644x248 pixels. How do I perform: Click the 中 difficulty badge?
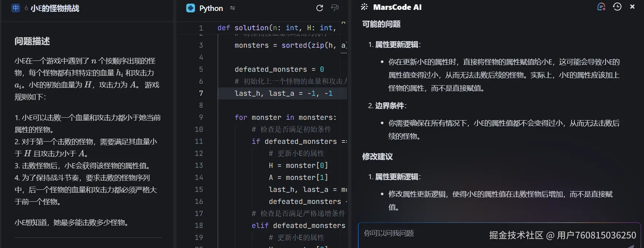pyautogui.click(x=16, y=8)
